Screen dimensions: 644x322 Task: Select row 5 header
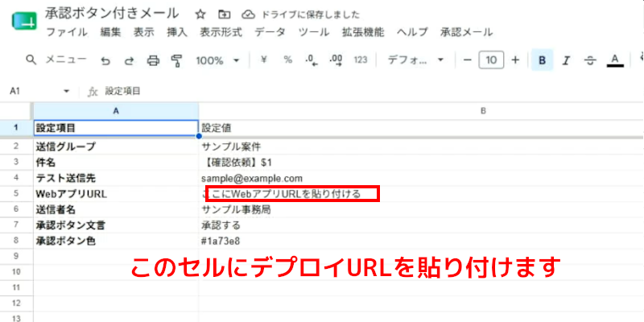[x=16, y=194]
